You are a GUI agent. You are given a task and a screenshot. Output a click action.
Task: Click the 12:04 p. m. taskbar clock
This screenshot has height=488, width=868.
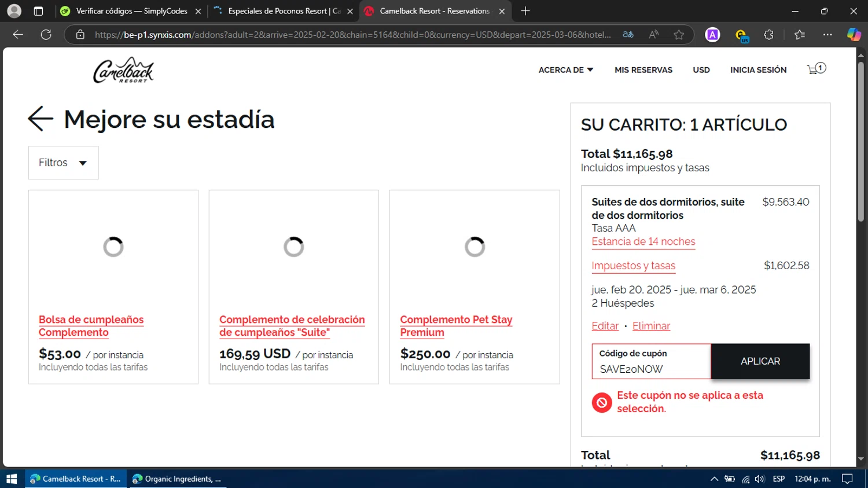(812, 479)
